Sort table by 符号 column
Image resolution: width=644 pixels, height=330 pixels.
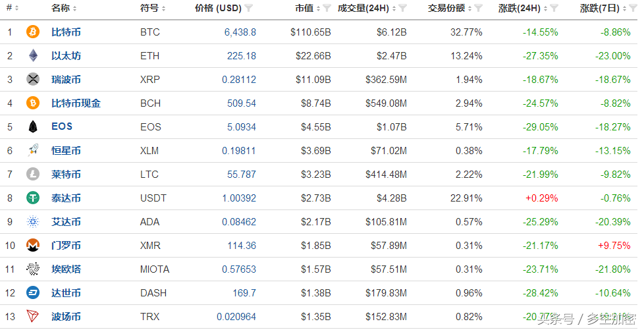pyautogui.click(x=163, y=8)
